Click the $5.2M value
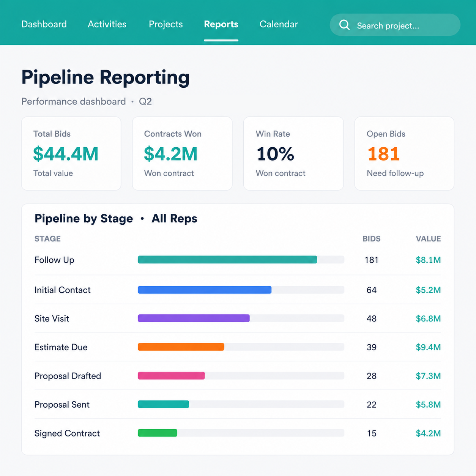Image resolution: width=476 pixels, height=476 pixels. point(428,290)
